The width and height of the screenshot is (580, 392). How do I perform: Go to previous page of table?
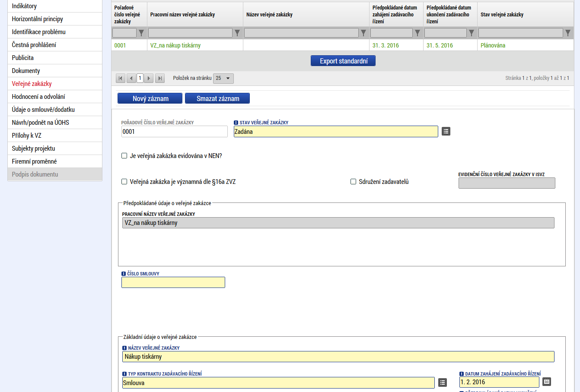pos(131,78)
